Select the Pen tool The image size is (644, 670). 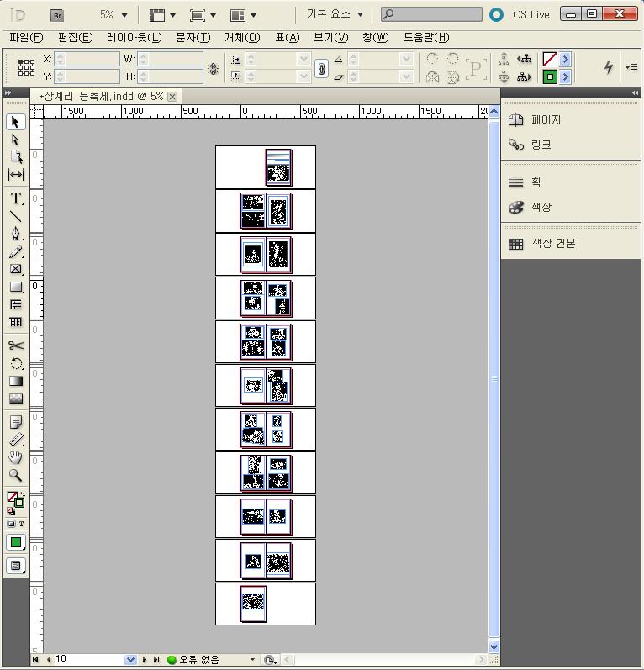(15, 234)
